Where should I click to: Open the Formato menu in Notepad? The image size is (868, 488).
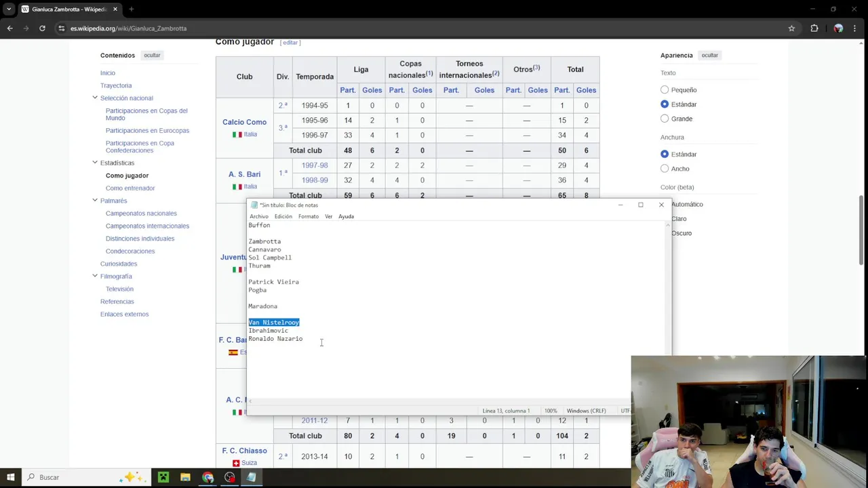(309, 216)
